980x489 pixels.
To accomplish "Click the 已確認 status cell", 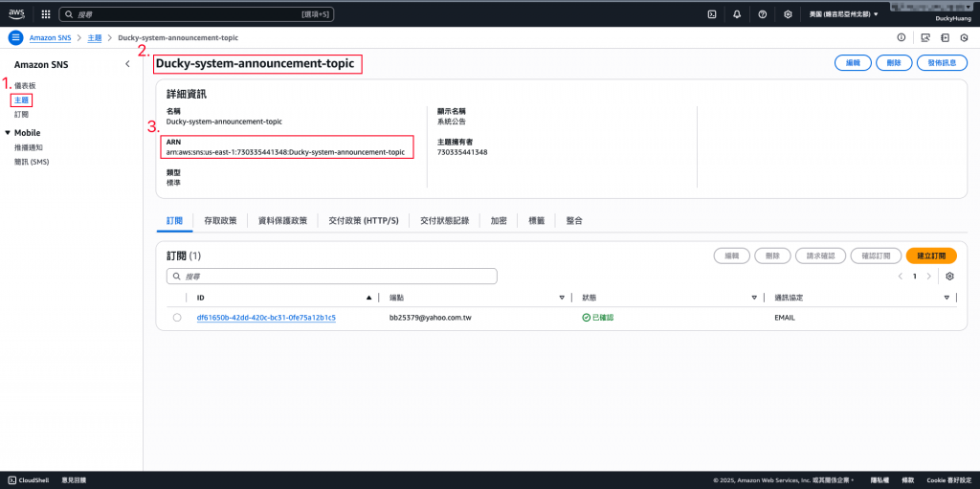I will (x=598, y=318).
